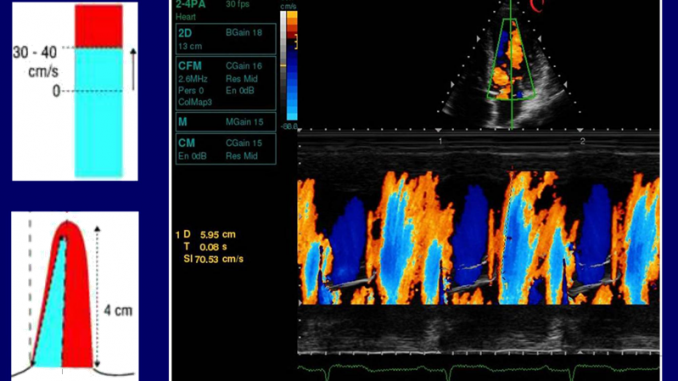Image resolution: width=678 pixels, height=381 pixels.
Task: Click time marker 2 above M-mode trace
Action: [582, 141]
